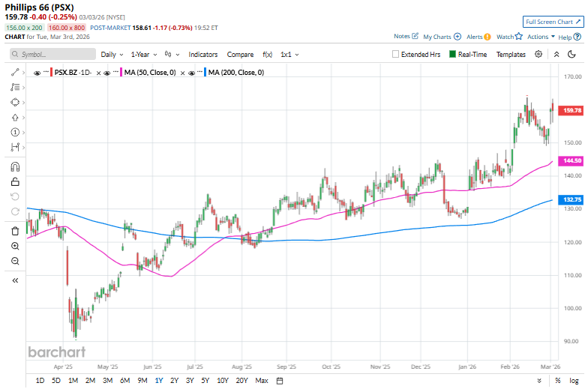This screenshot has height=392, width=585.
Task: Click the Symbol search field
Action: coord(52,55)
